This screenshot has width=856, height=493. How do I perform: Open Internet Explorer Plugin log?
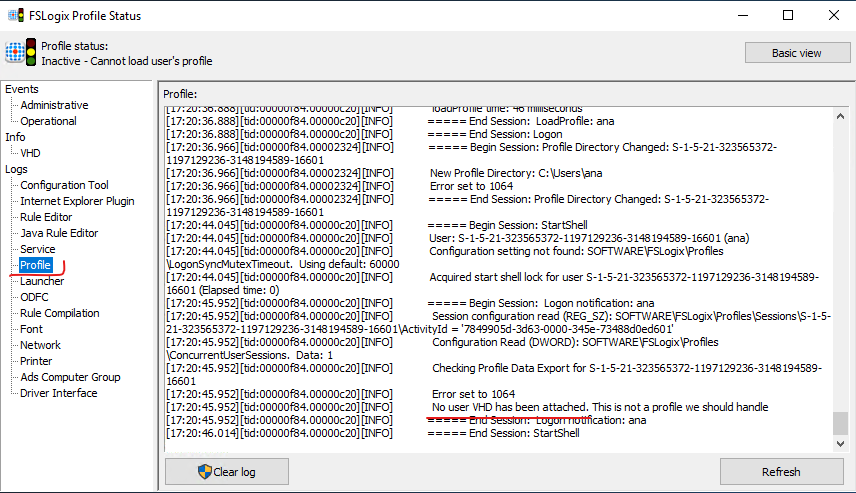coord(77,201)
